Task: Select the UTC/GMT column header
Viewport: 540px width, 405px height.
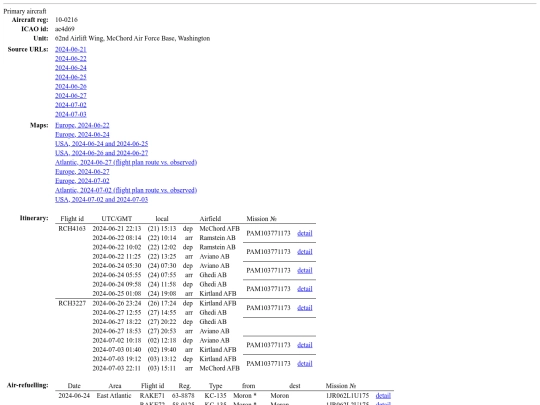Action: pos(117,219)
